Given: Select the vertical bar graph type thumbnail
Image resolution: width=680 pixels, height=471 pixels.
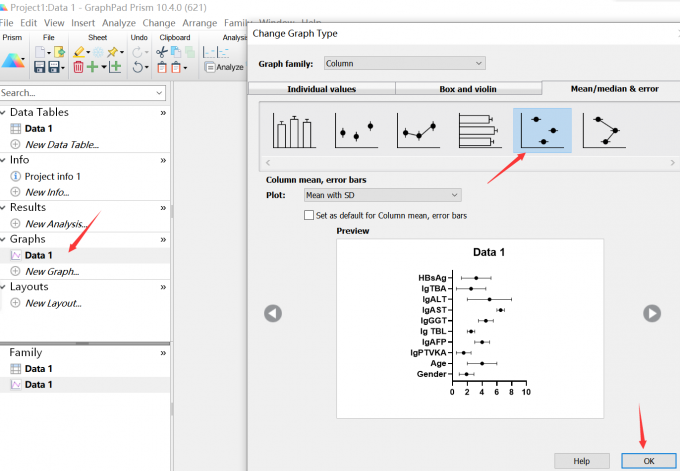Looking at the screenshot, I should click(292, 131).
